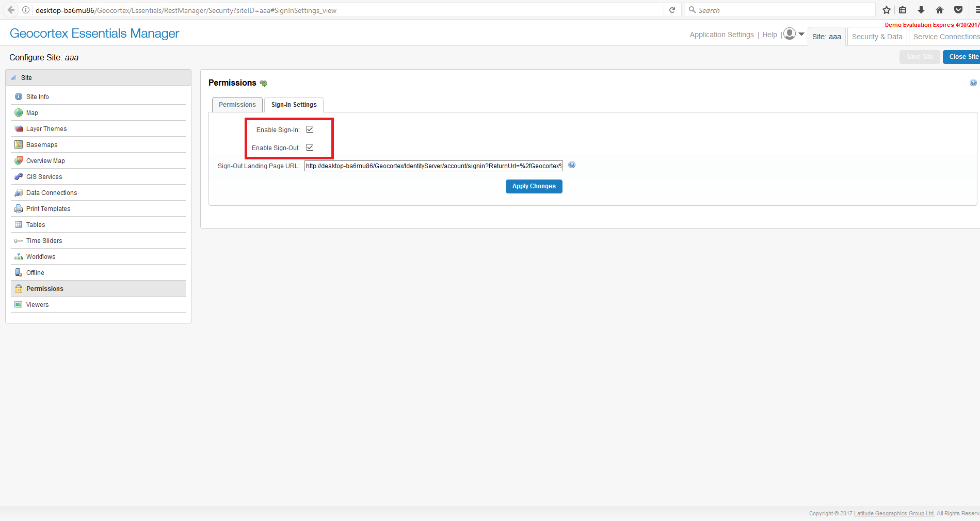980x521 pixels.
Task: Click the Time Sliders icon
Action: tap(19, 240)
